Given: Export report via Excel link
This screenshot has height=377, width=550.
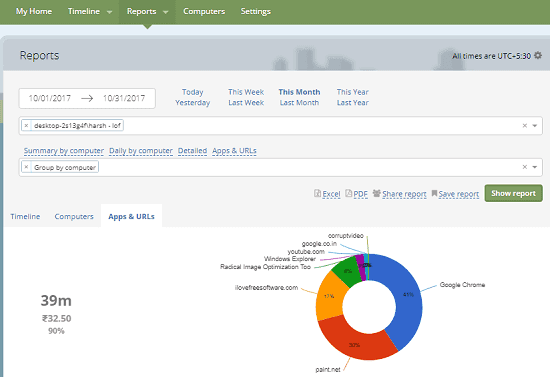Looking at the screenshot, I should pos(331,194).
